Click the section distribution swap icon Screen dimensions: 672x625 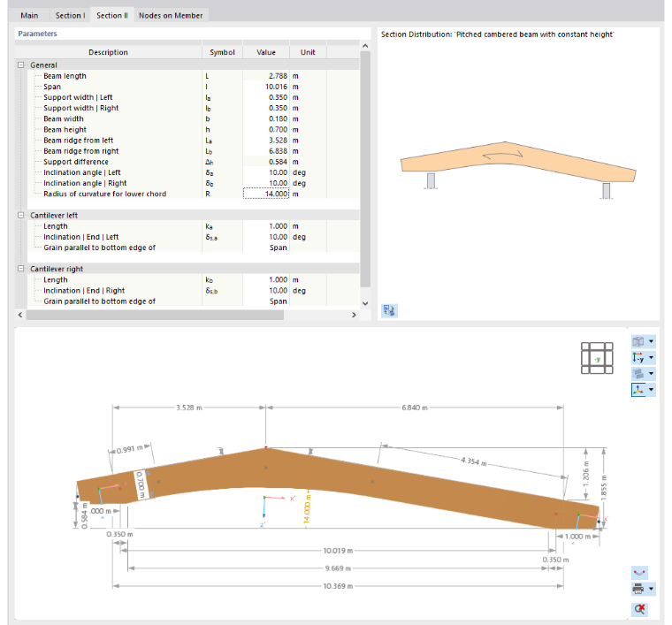click(x=389, y=310)
